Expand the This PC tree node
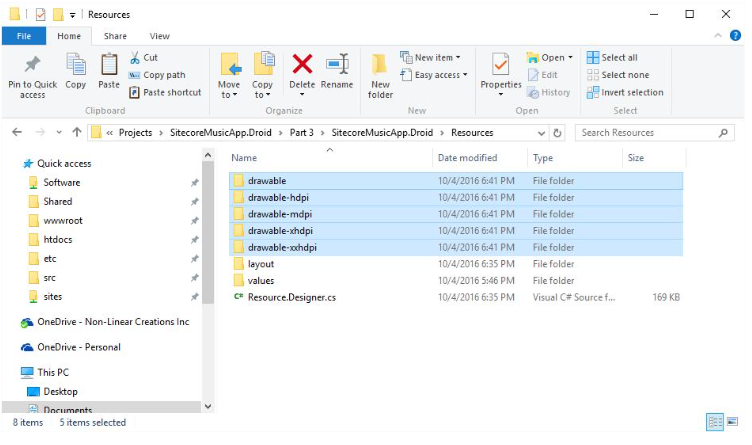 tap(12, 371)
